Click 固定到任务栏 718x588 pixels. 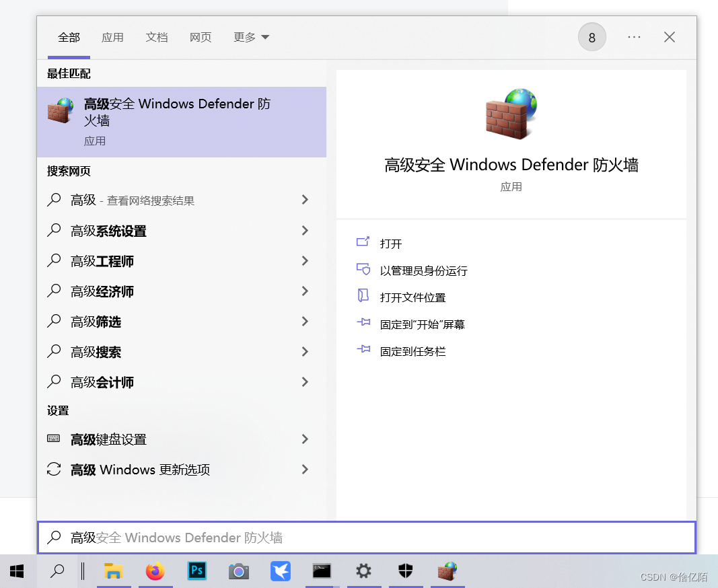412,352
